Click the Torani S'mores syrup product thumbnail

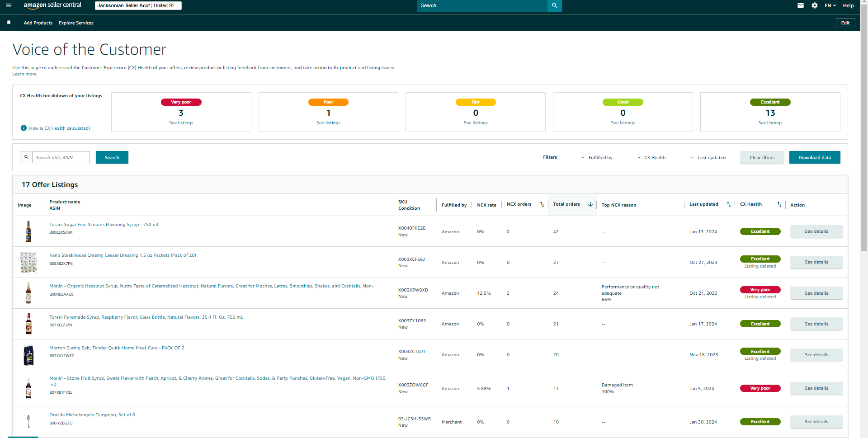(28, 231)
